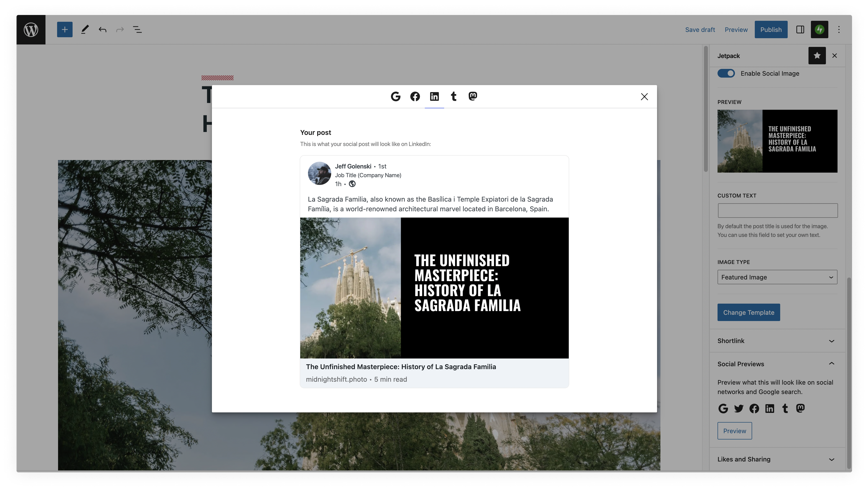The image size is (868, 490).
Task: Open the Document Overview list icon
Action: [x=137, y=30]
